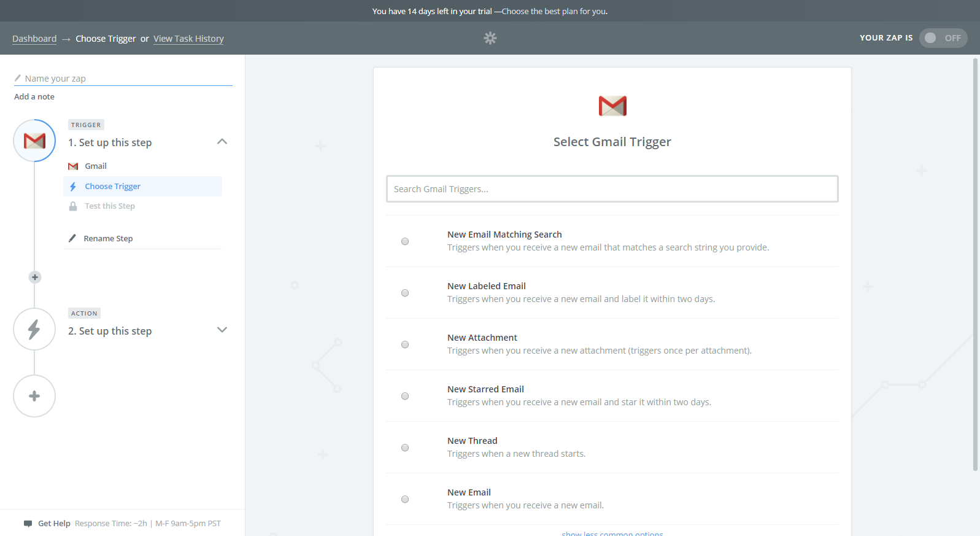Select New Thread radio button
Image resolution: width=980 pixels, height=536 pixels.
tap(405, 448)
